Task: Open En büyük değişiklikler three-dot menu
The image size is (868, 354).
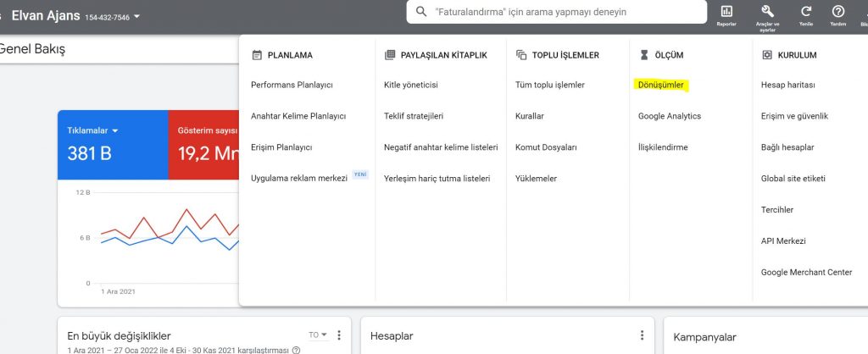Action: click(339, 335)
